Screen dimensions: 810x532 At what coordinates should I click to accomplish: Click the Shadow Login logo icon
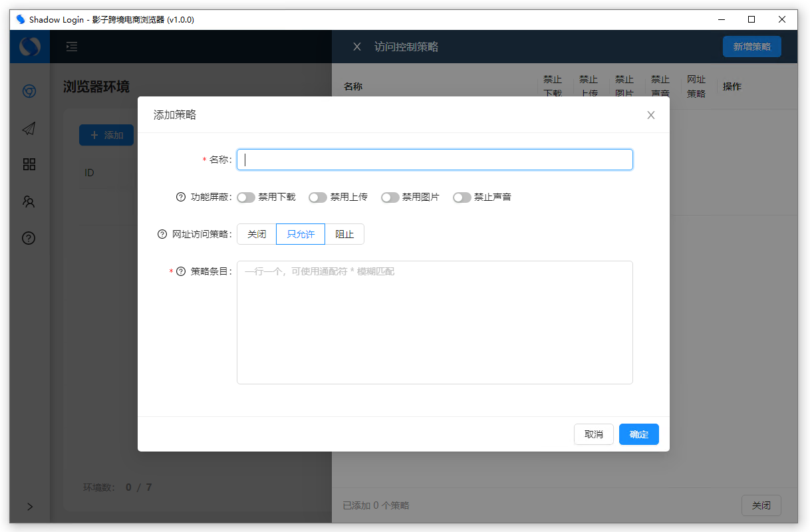(29, 47)
